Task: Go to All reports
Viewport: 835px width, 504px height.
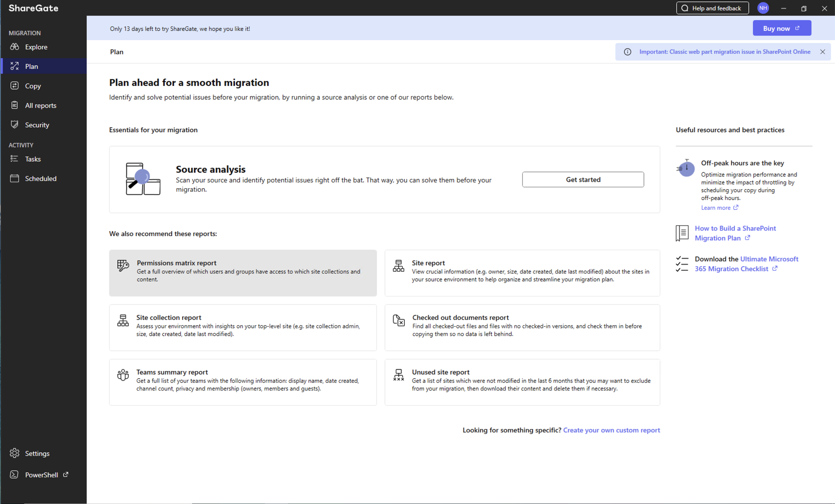Action: tap(44, 105)
